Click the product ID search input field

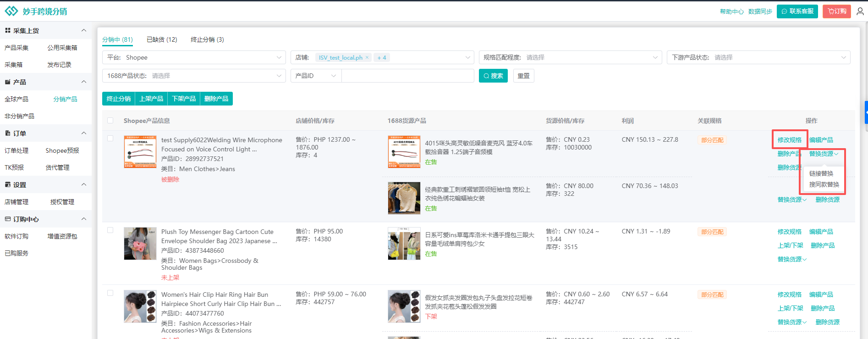tap(407, 76)
